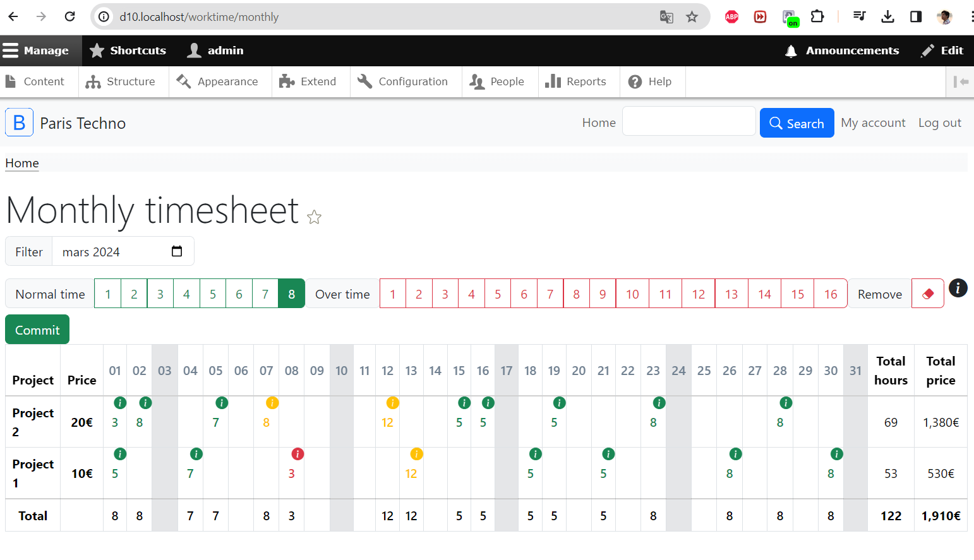Open the calendar picker in month filter
Viewport: 974px width, 560px height.
click(x=177, y=251)
